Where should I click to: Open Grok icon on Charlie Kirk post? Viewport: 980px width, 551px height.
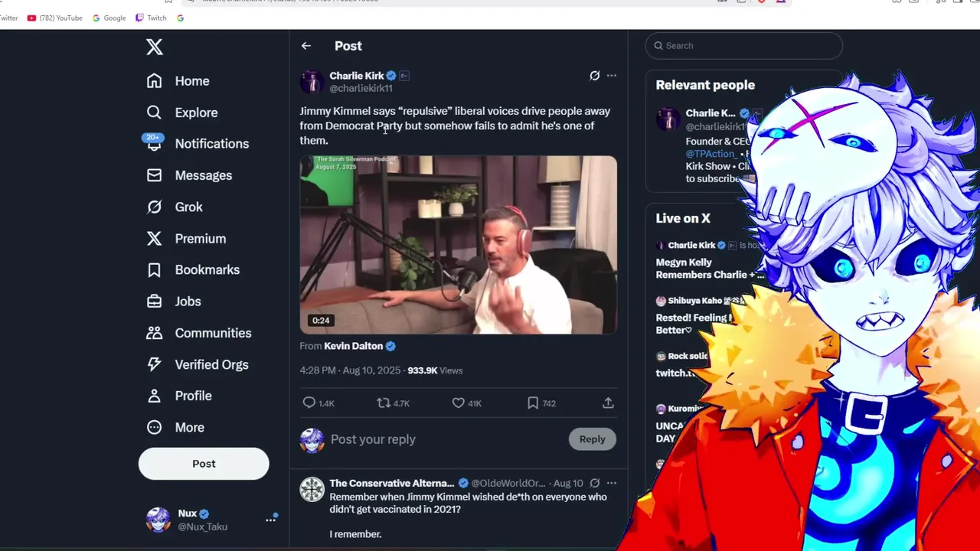click(594, 76)
